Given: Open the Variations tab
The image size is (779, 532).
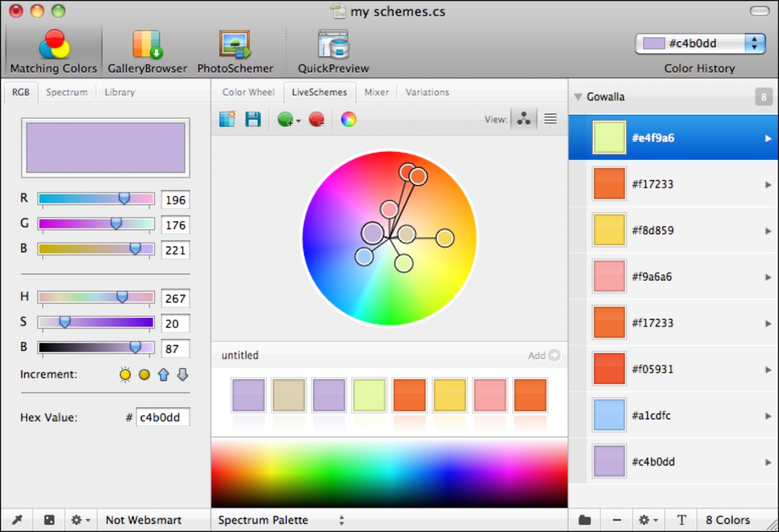Looking at the screenshot, I should [427, 92].
